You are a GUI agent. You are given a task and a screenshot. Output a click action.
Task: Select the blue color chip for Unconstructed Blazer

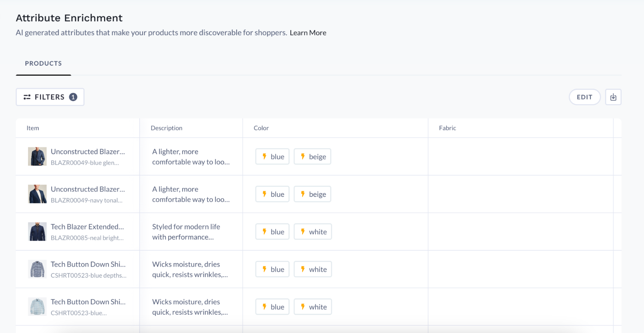click(x=272, y=156)
